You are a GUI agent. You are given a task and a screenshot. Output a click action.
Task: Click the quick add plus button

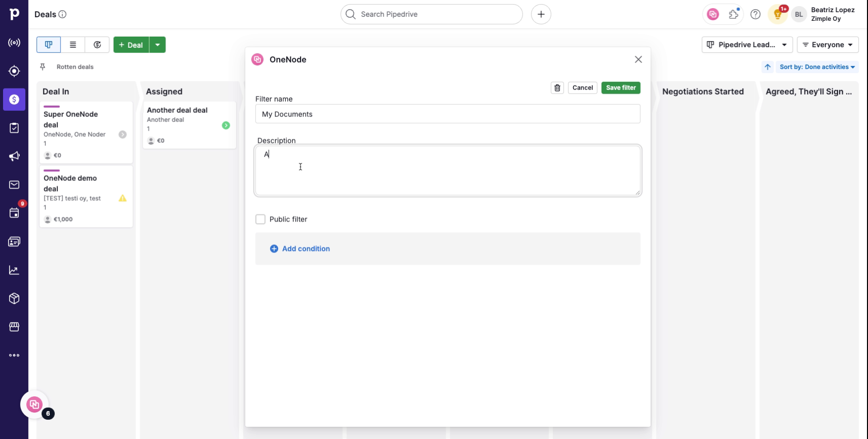(541, 14)
